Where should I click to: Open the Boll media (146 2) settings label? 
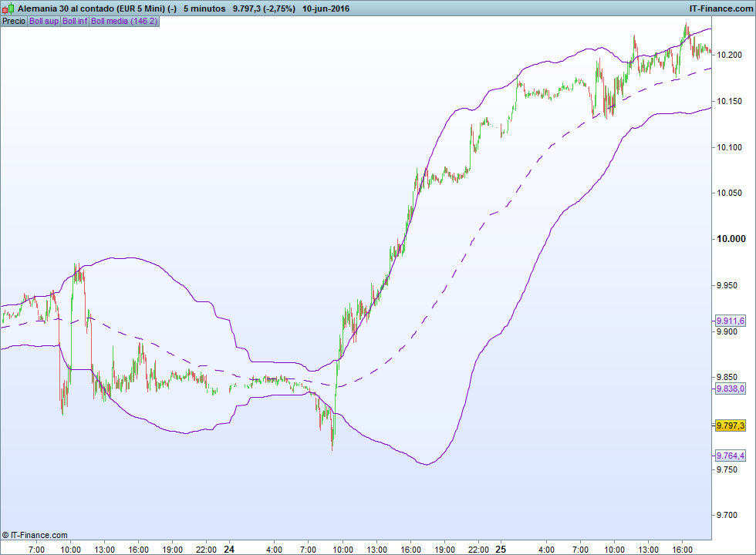124,22
